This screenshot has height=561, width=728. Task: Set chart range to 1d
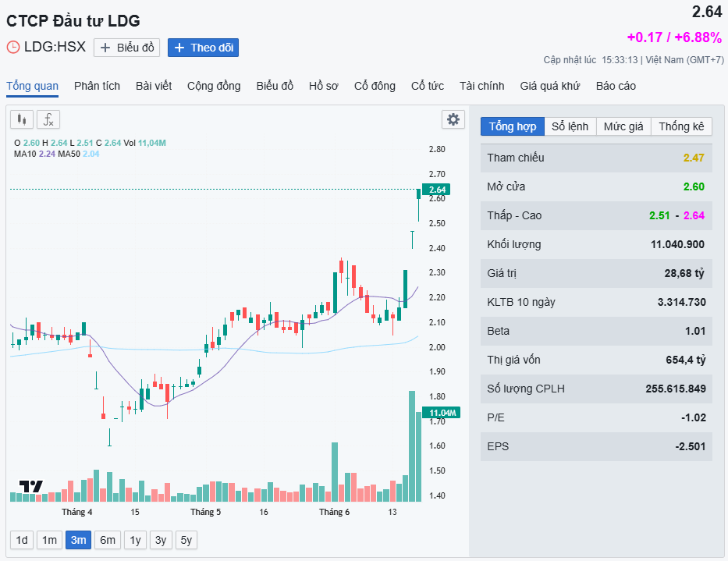[22, 540]
